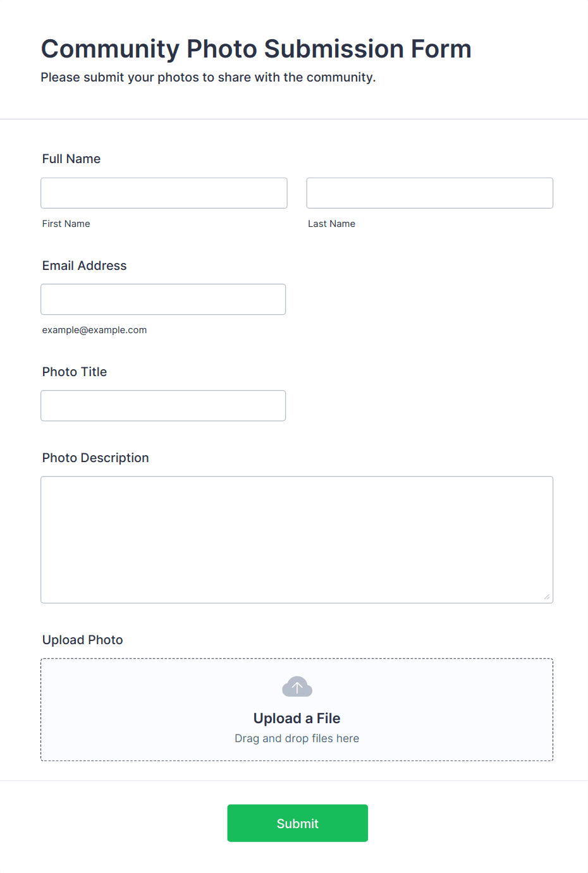Image resolution: width=588 pixels, height=873 pixels.
Task: Click the 'Upload a File' text
Action: [x=297, y=718]
